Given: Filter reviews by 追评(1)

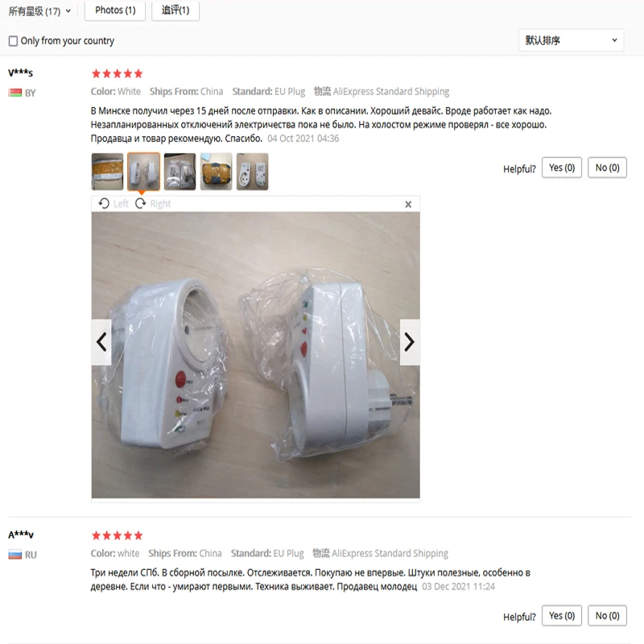Looking at the screenshot, I should point(175,10).
